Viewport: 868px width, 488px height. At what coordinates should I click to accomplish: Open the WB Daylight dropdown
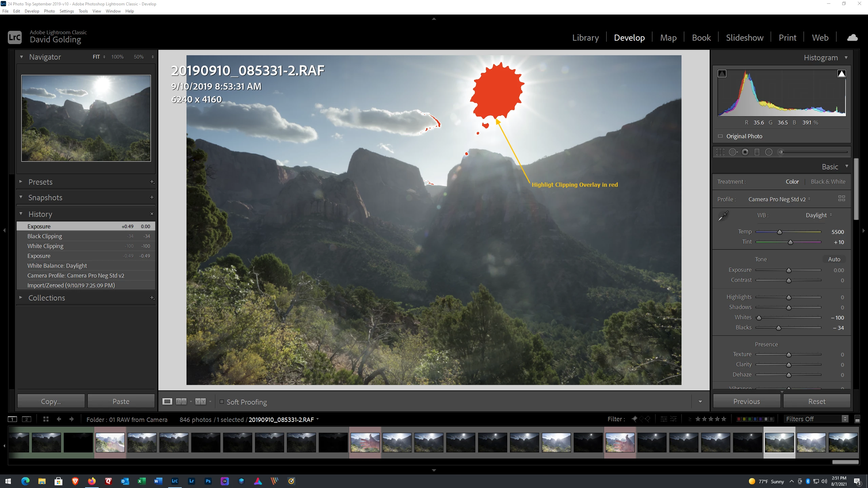(818, 215)
